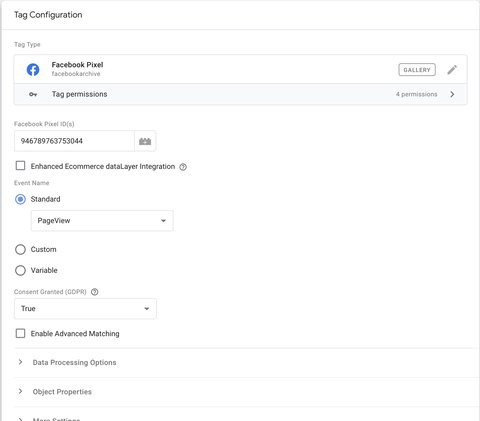Open help for Consent Granted (GDPR)
This screenshot has height=421, width=480.
pyautogui.click(x=95, y=292)
